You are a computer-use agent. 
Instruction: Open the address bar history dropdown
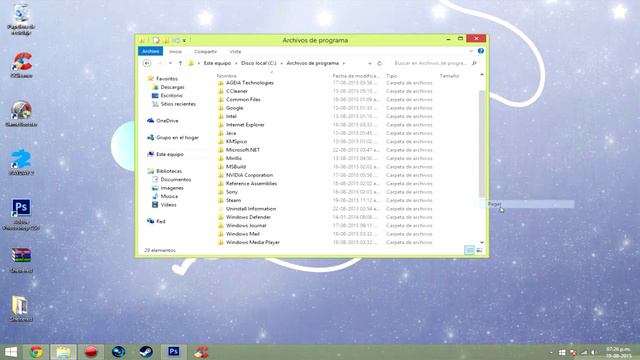click(x=370, y=63)
